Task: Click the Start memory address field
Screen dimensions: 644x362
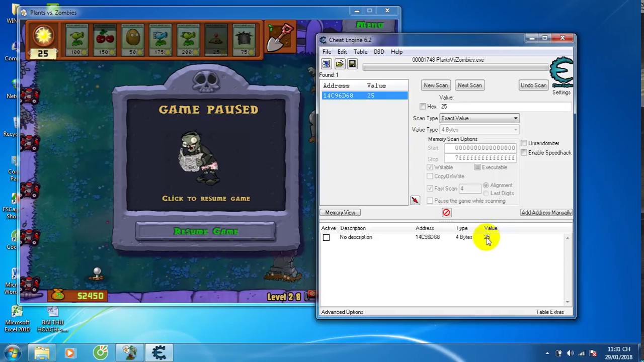Action: (x=479, y=148)
